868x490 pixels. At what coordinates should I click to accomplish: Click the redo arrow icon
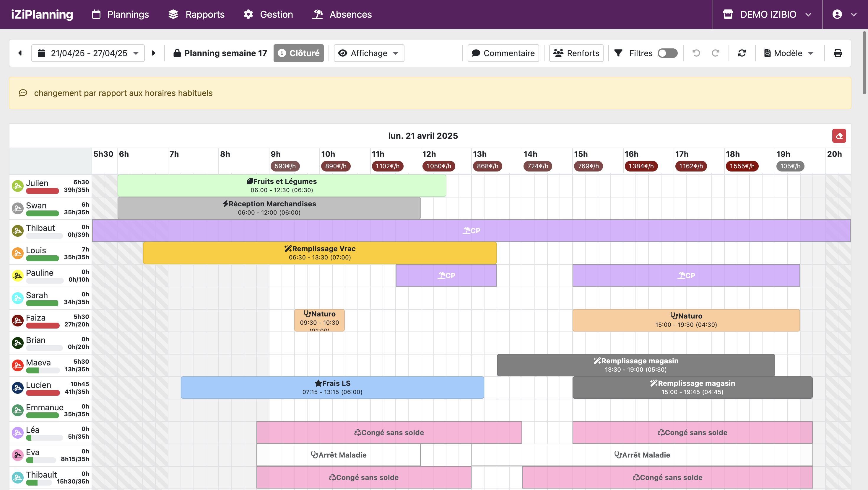click(715, 53)
